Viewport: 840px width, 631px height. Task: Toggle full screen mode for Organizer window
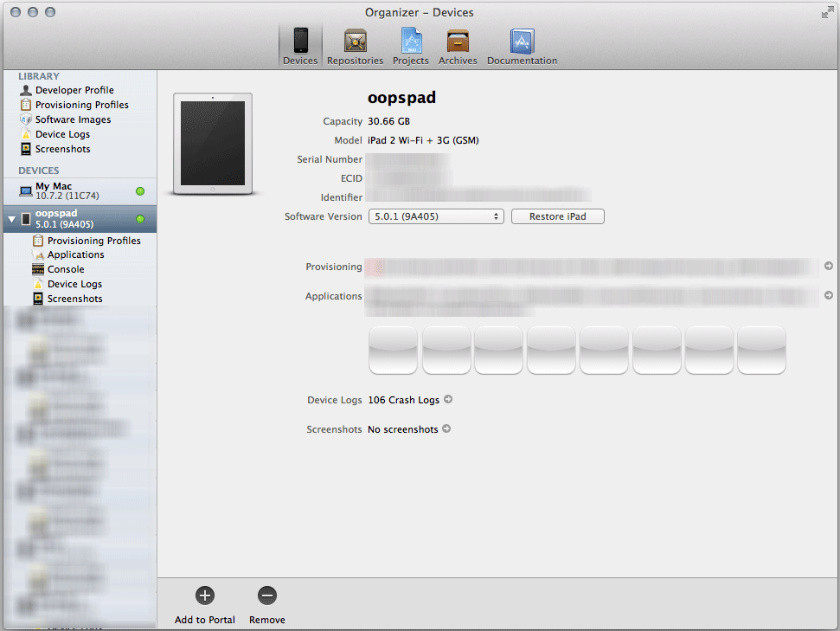click(x=827, y=13)
